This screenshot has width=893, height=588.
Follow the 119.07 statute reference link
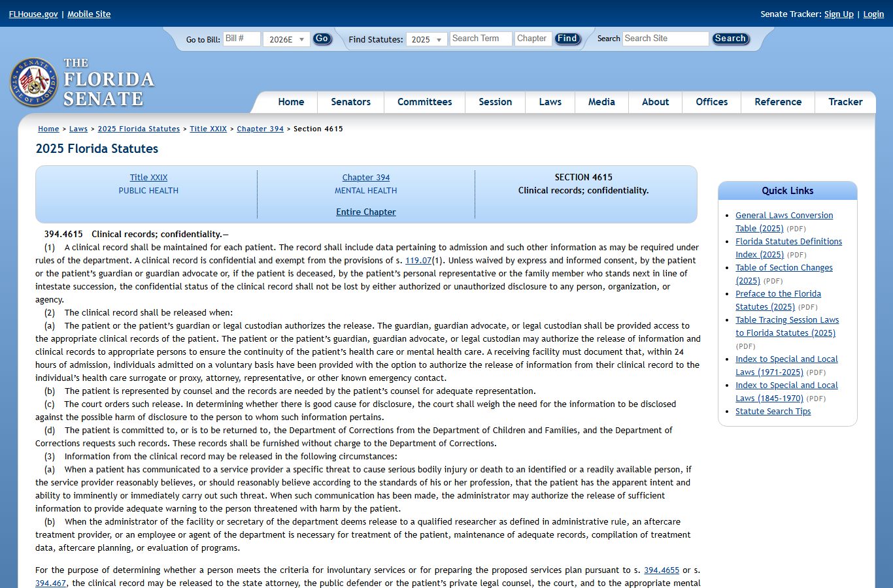coord(418,260)
